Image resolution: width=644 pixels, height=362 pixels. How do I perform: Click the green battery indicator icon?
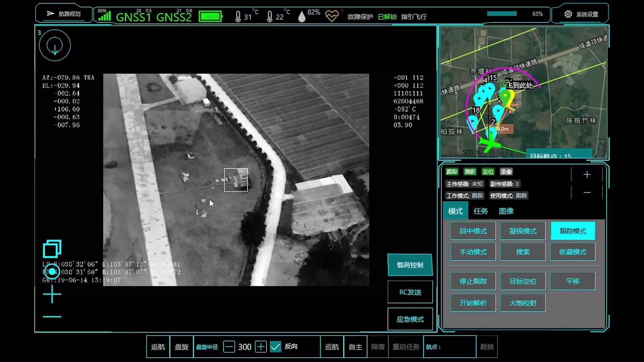click(x=211, y=16)
